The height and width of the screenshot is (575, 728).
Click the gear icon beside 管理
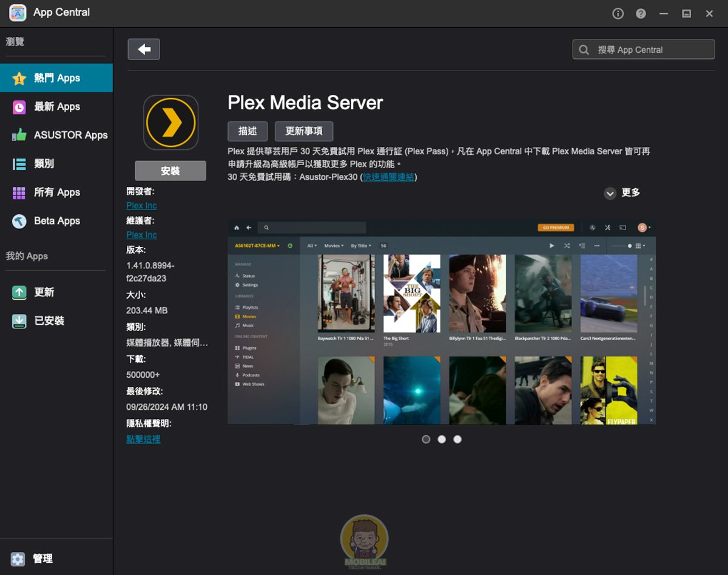[18, 559]
